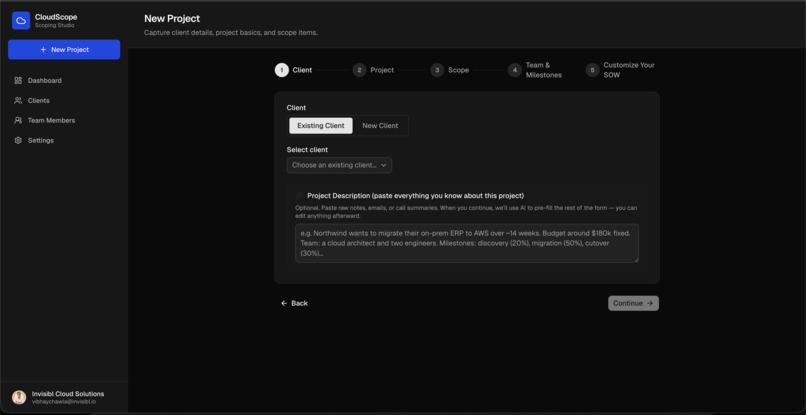This screenshot has width=806, height=415.
Task: Click the plus-labelled New Project button
Action: pyautogui.click(x=64, y=49)
